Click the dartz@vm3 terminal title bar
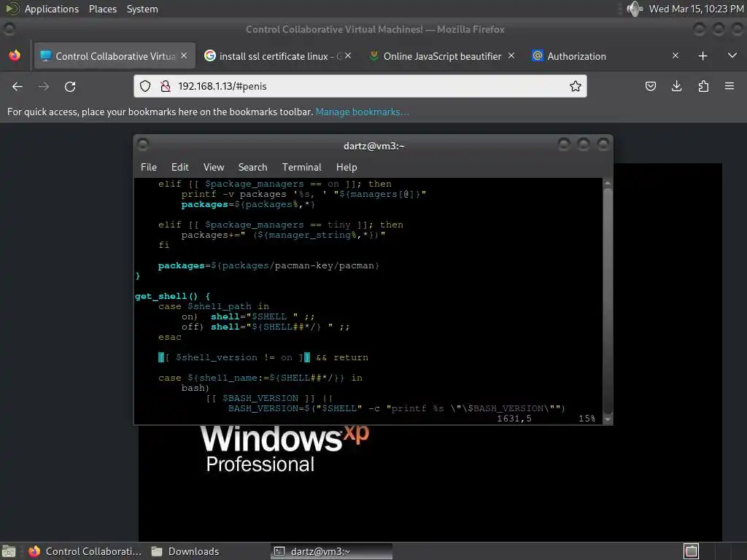The image size is (747, 560). pos(373,146)
